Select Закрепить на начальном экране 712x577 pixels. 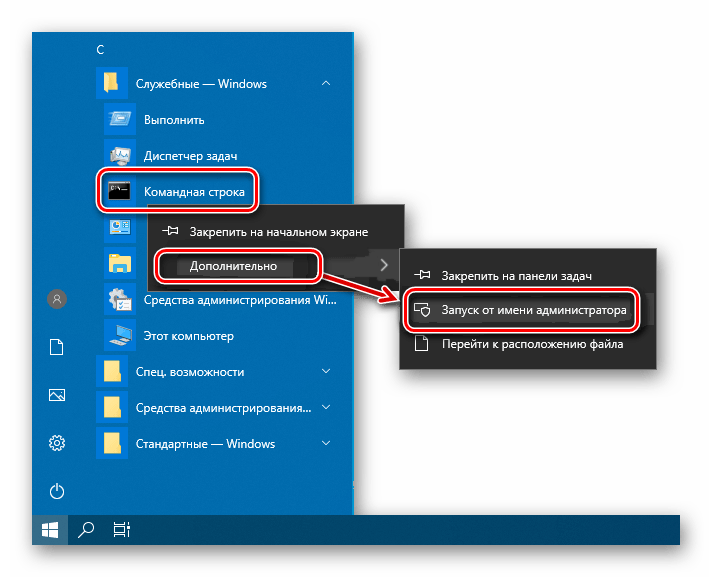click(276, 232)
